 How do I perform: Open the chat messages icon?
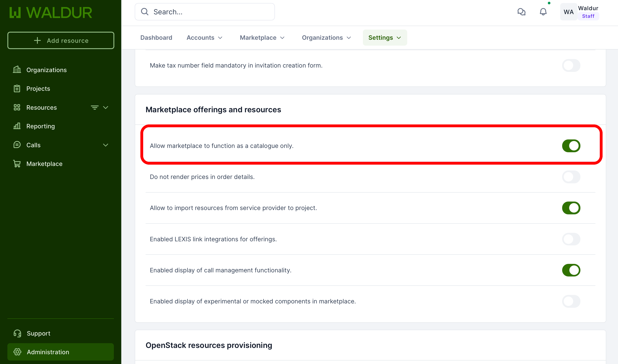tap(521, 12)
